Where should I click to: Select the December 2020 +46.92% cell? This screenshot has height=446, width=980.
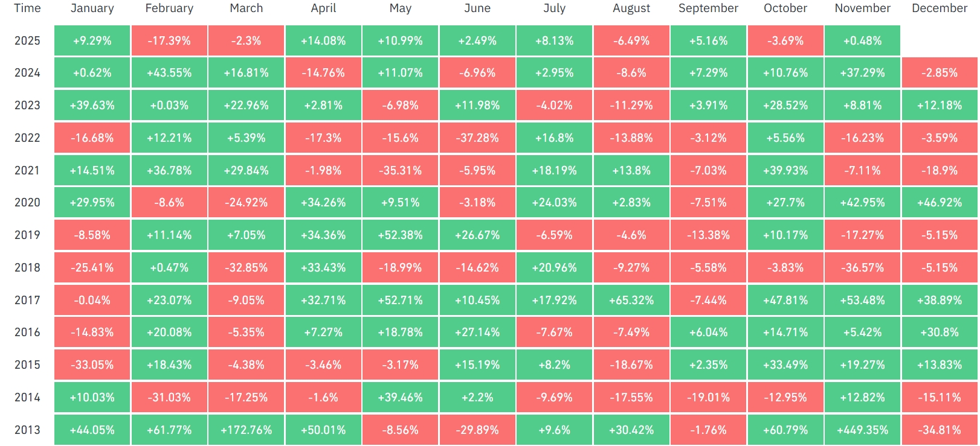(x=940, y=203)
